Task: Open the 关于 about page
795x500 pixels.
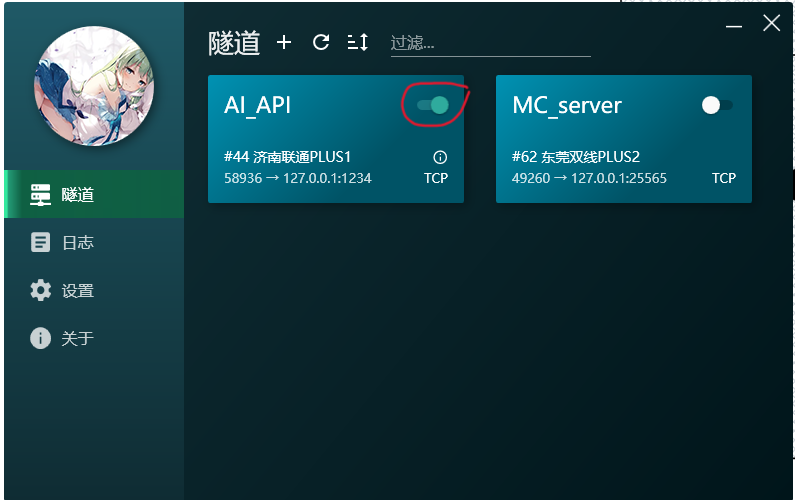Action: (x=94, y=338)
